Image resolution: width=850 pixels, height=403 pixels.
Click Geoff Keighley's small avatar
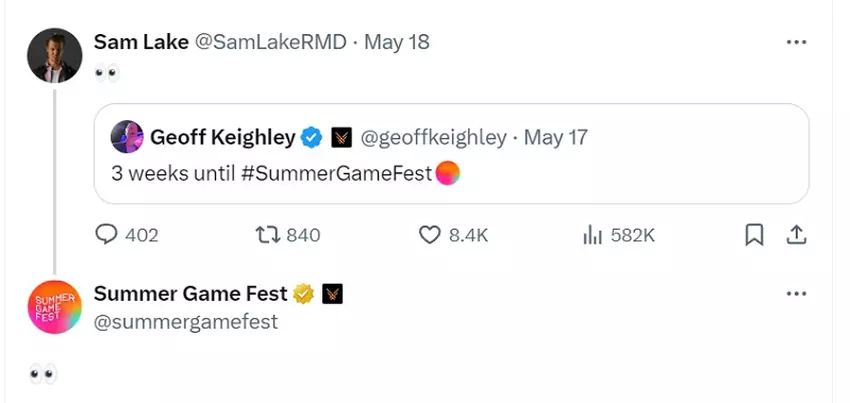127,137
